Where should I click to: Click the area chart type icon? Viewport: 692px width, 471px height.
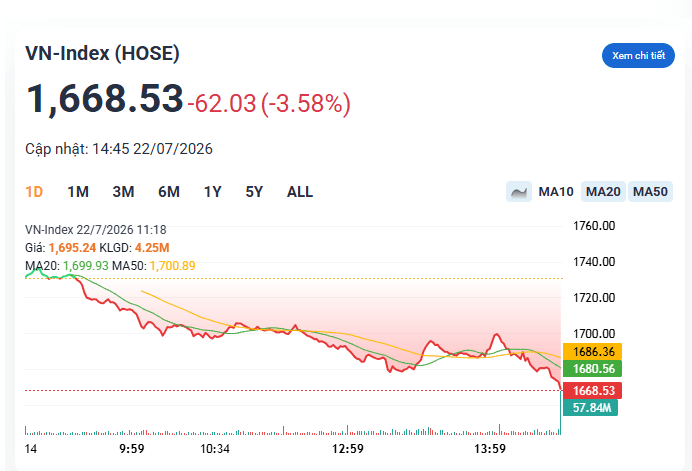[519, 192]
